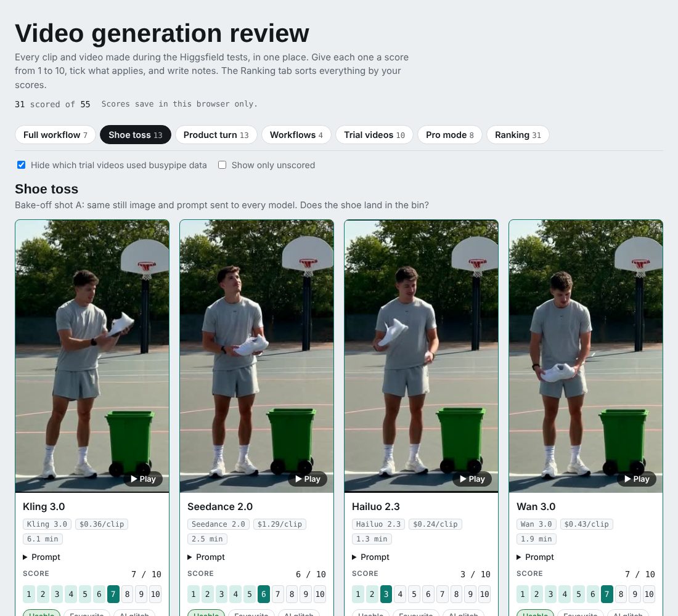Click the Kling 3.0 card title
The height and width of the screenshot is (616, 678).
pyautogui.click(x=44, y=506)
